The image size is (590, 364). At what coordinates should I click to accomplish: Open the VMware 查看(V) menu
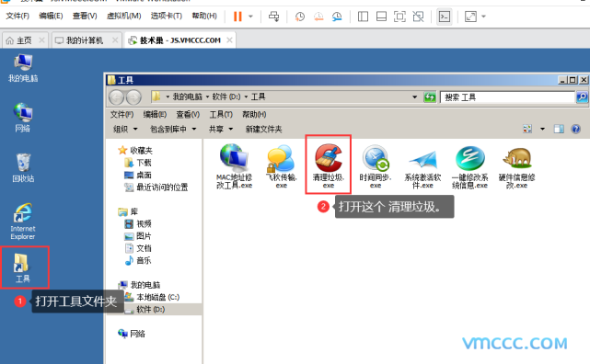tap(85, 16)
